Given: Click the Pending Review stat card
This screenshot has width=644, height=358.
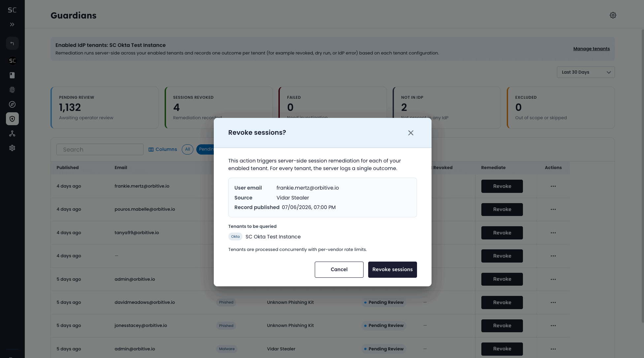Looking at the screenshot, I should (105, 108).
